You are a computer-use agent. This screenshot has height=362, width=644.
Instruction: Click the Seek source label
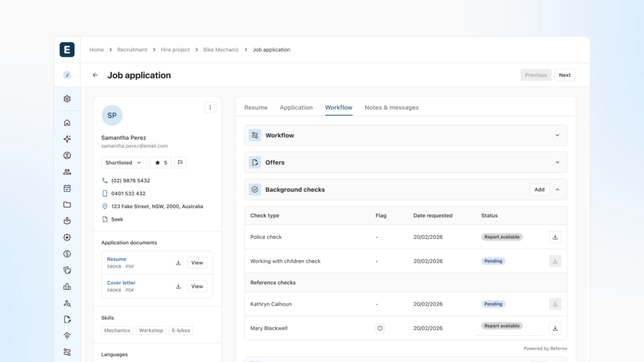(x=117, y=219)
